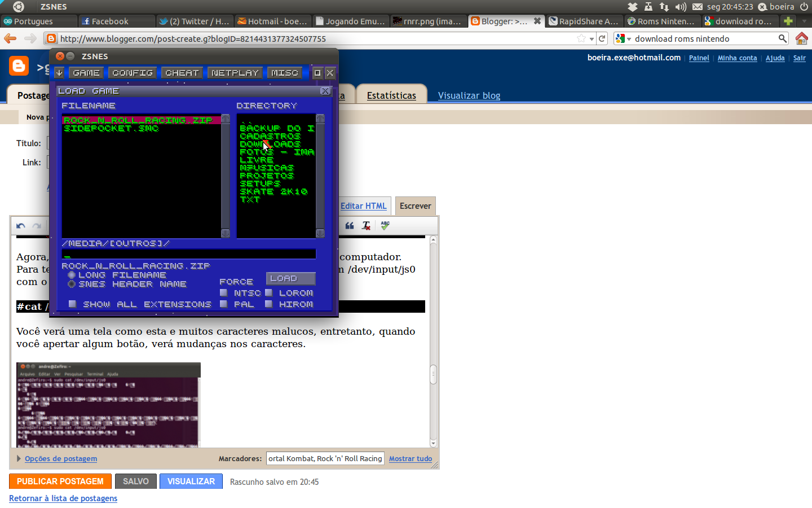Open a new tab with plus icon
The height and width of the screenshot is (508, 812).
[x=788, y=21]
